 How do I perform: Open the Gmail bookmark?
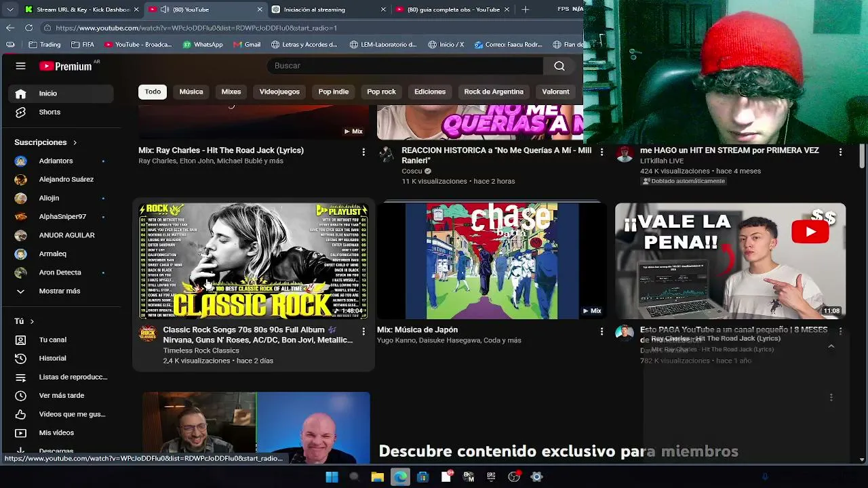pos(246,45)
